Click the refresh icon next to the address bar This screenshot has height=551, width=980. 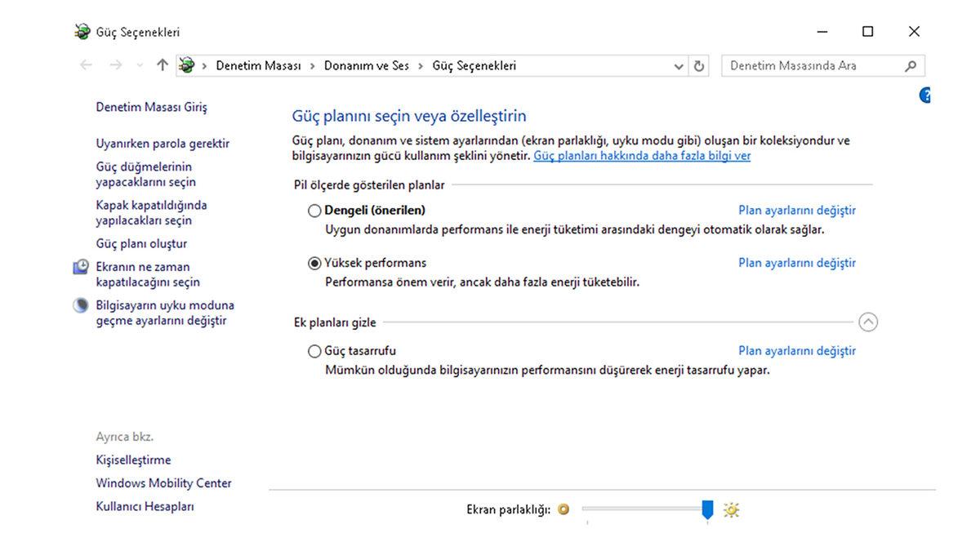point(699,65)
